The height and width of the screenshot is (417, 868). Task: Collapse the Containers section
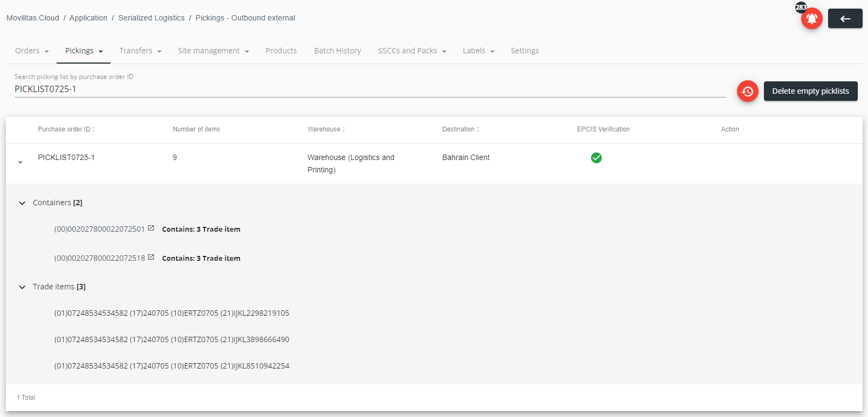[x=22, y=203]
